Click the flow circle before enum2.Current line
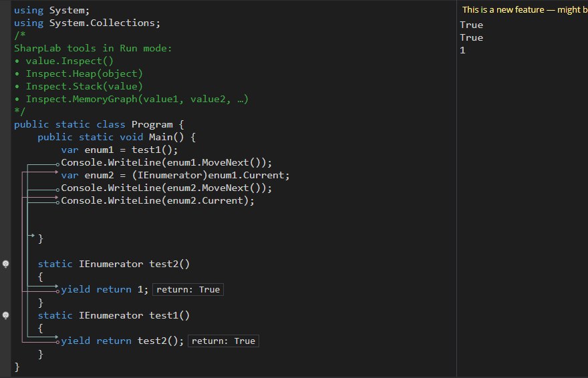The height and width of the screenshot is (378, 588). point(59,201)
